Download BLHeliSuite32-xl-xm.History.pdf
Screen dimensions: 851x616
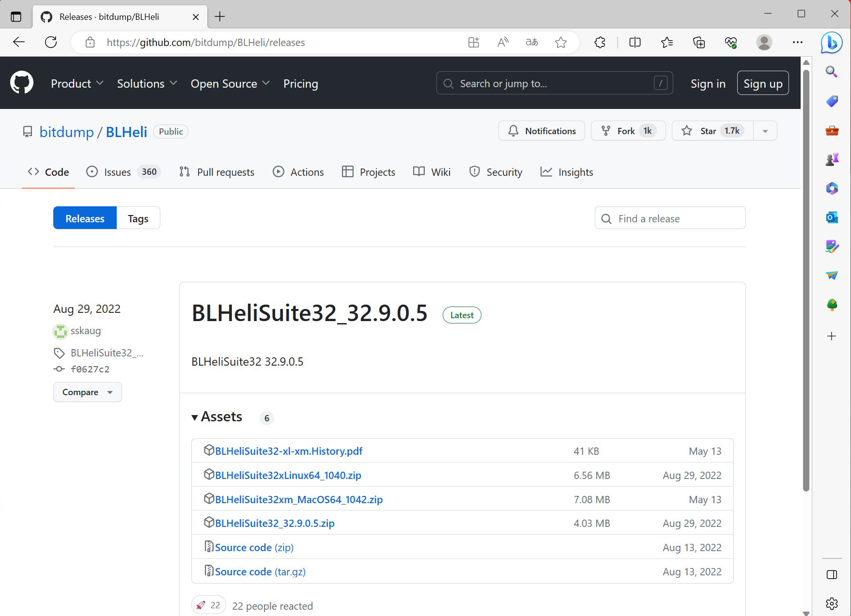(x=289, y=451)
